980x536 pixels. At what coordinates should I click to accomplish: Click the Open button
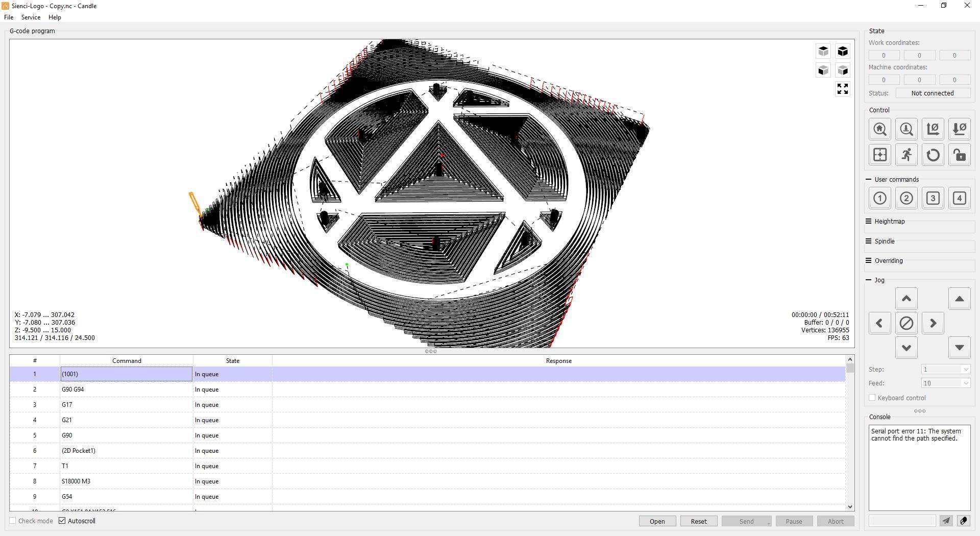657,521
